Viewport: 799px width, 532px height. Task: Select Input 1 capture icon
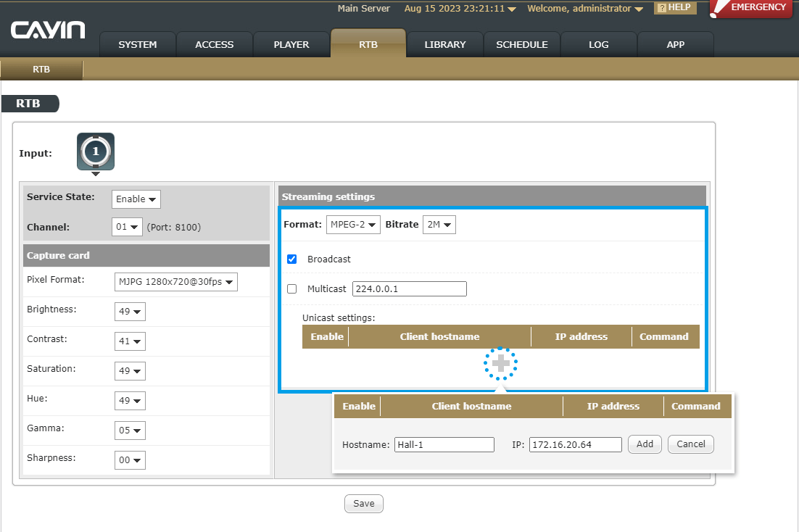[x=96, y=151]
